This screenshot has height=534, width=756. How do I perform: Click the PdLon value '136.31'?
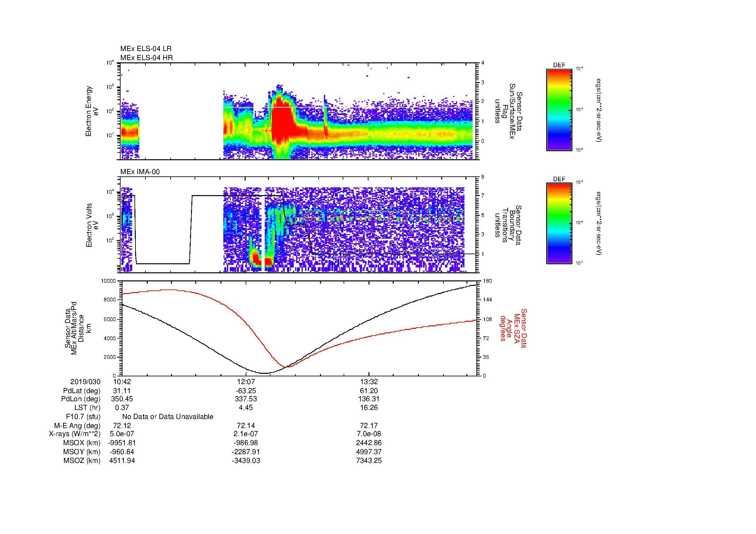(369, 399)
